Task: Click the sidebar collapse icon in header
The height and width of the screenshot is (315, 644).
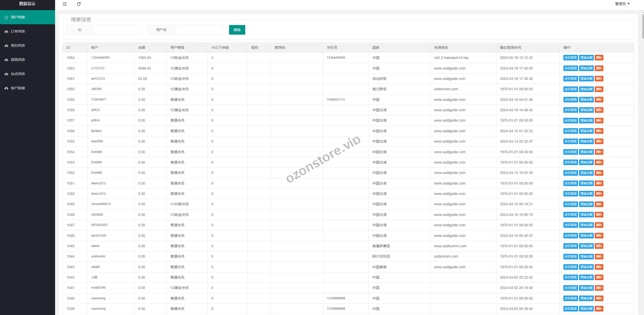Action: [65, 4]
